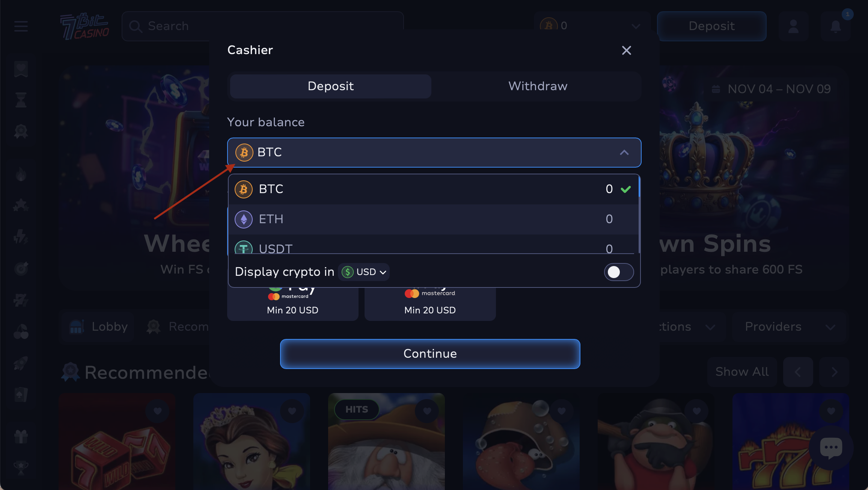Toggle Display crypto in USD switch

click(x=619, y=272)
